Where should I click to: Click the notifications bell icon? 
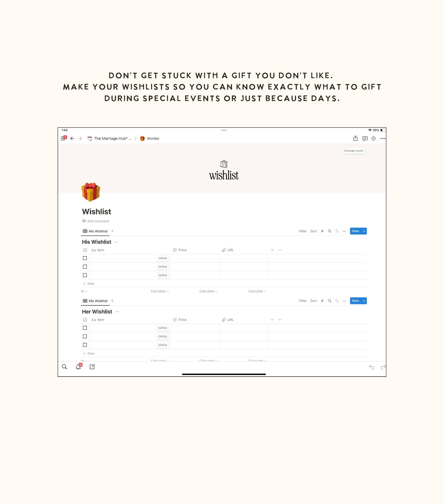(x=78, y=367)
